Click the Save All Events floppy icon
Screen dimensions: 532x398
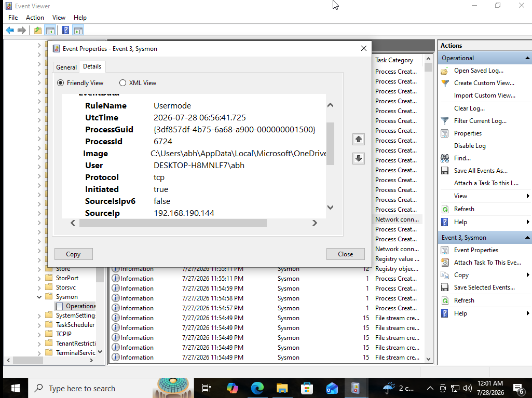(x=444, y=171)
